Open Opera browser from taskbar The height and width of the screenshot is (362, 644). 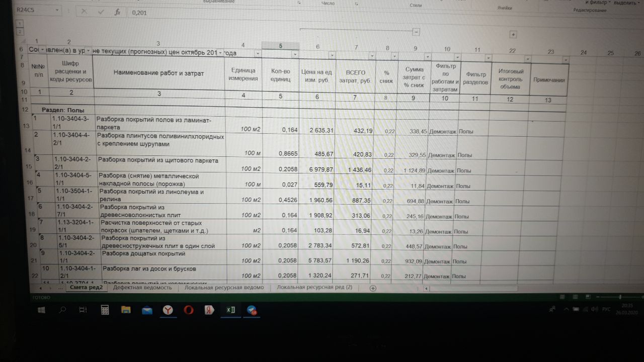(x=189, y=310)
